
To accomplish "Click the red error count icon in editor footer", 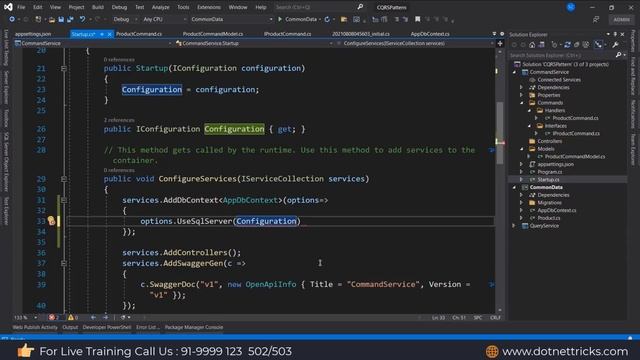I will tap(52, 317).
